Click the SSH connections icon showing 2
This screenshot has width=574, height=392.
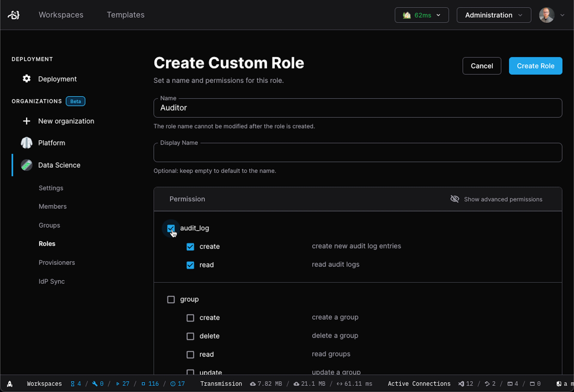487,384
